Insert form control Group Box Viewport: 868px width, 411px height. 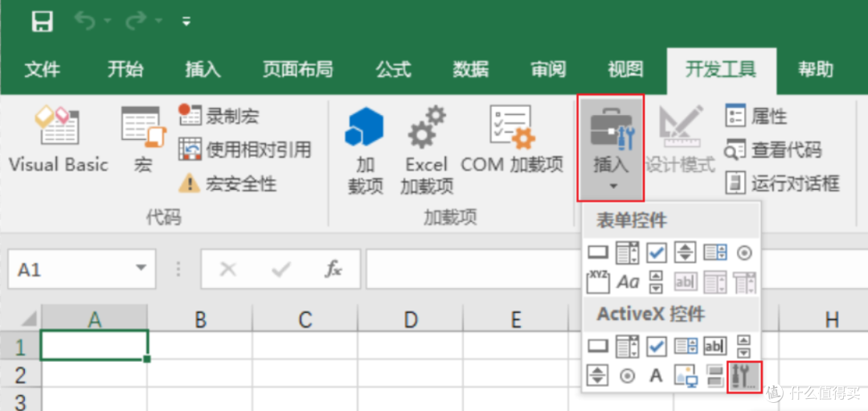coord(597,282)
